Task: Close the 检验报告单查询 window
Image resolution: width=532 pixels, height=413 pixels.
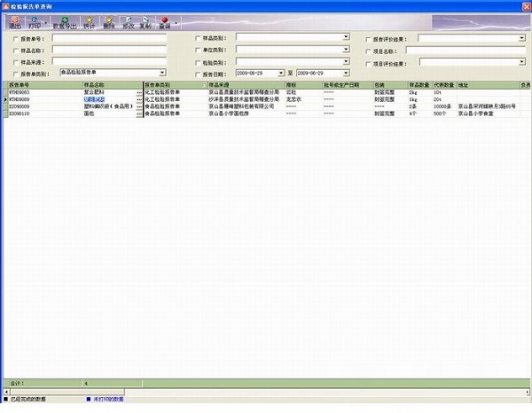Action: 526,6
